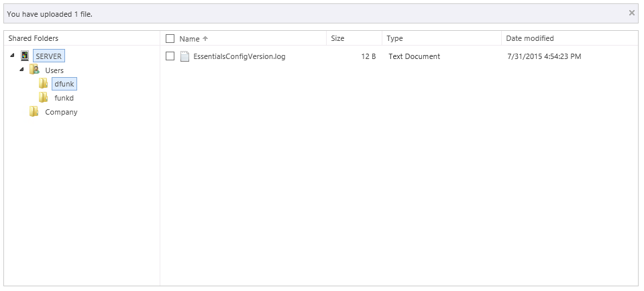Click the Company folder icon
The width and height of the screenshot is (644, 291).
(34, 112)
